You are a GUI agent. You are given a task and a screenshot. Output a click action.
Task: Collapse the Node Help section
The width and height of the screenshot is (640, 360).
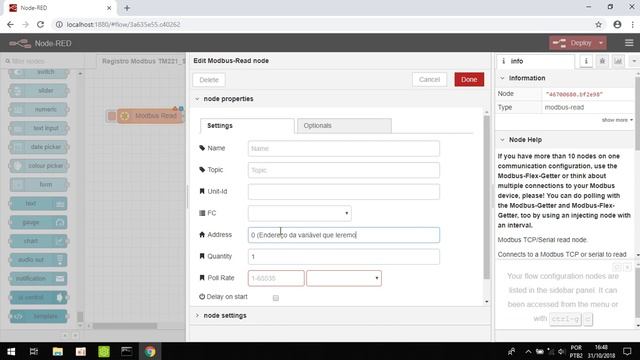point(521,140)
